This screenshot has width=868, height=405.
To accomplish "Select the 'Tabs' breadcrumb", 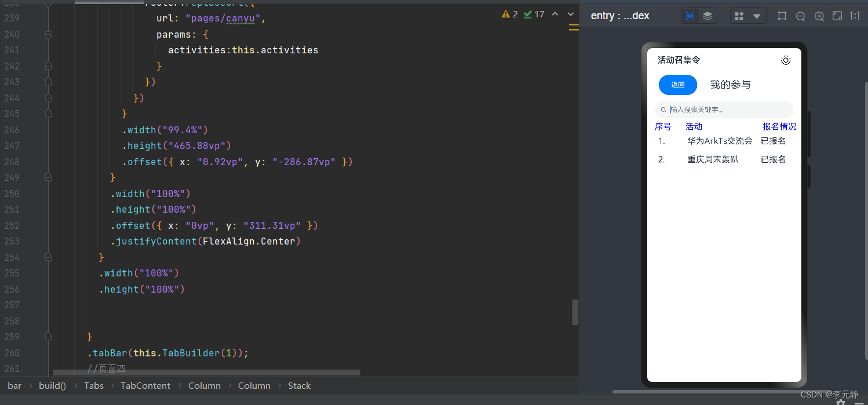I will [x=94, y=386].
